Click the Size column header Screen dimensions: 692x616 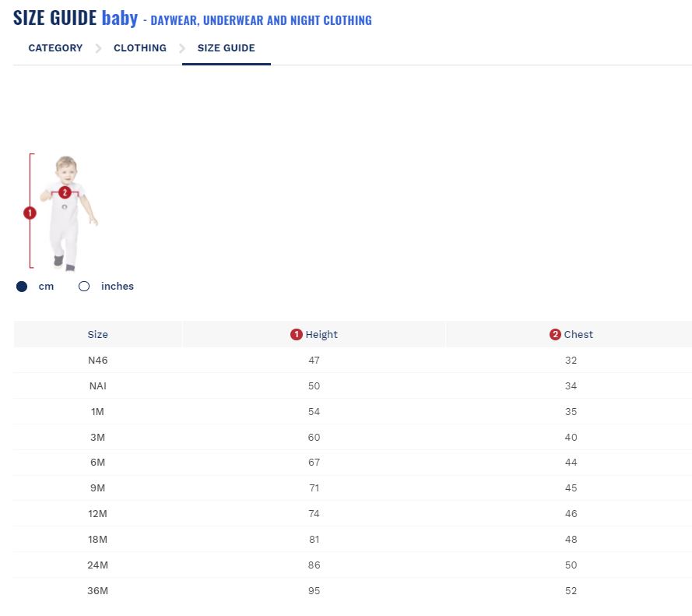(97, 335)
